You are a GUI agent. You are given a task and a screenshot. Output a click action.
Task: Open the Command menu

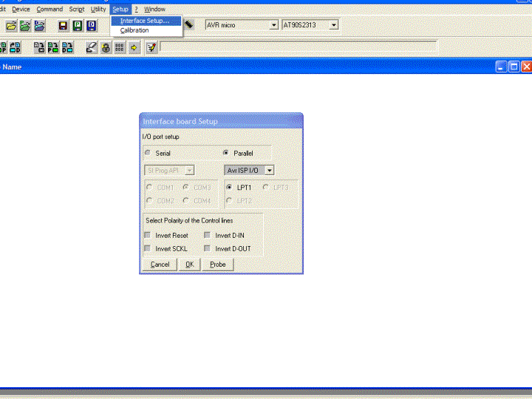[x=50, y=9]
